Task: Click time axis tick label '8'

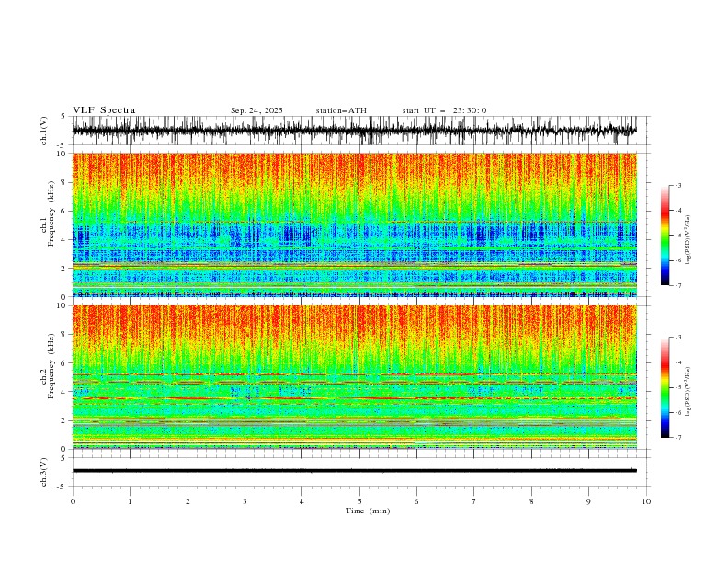Action: (531, 501)
